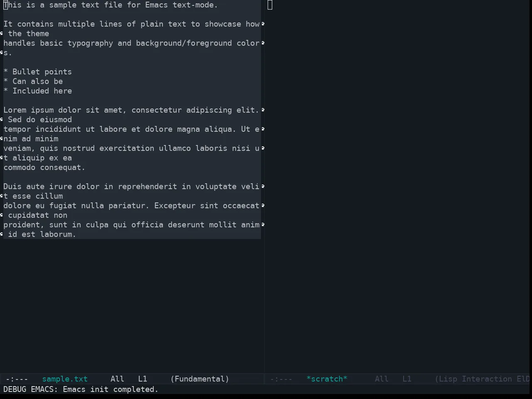Click the "* Bullet points" line
Image resolution: width=532 pixels, height=399 pixels.
[37, 72]
